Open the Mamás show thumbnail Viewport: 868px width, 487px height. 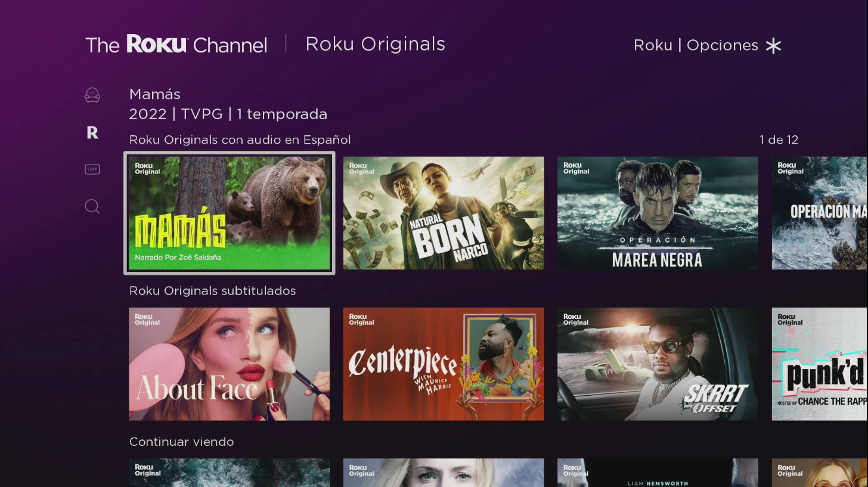pos(230,213)
